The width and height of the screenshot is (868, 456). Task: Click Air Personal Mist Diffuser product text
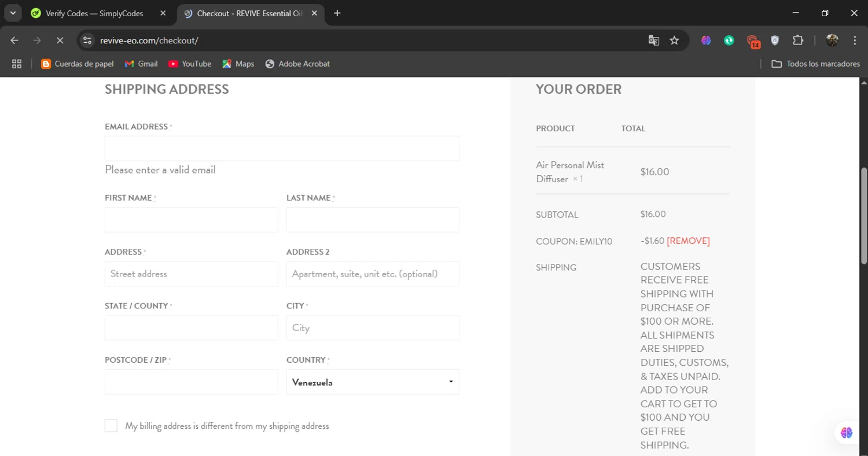coord(570,172)
